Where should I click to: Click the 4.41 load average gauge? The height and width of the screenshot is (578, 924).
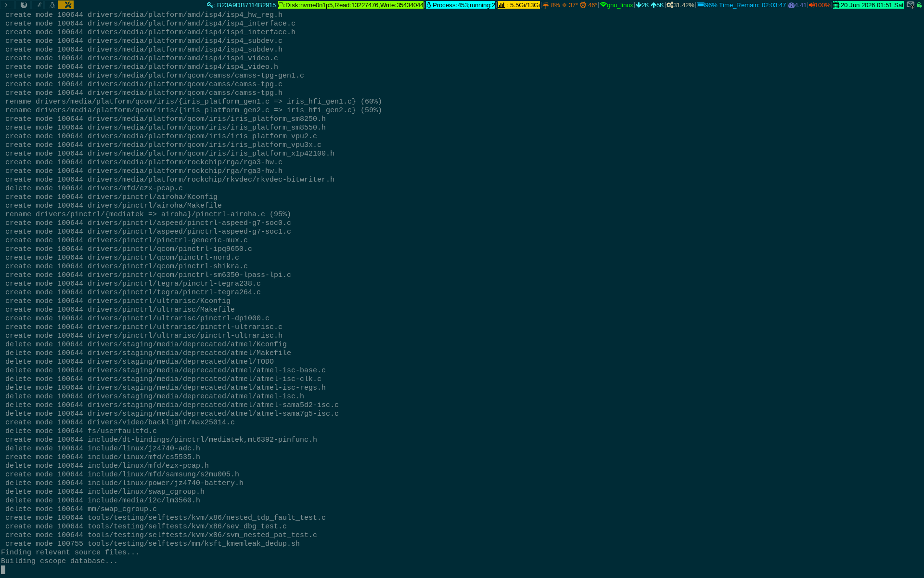click(797, 5)
